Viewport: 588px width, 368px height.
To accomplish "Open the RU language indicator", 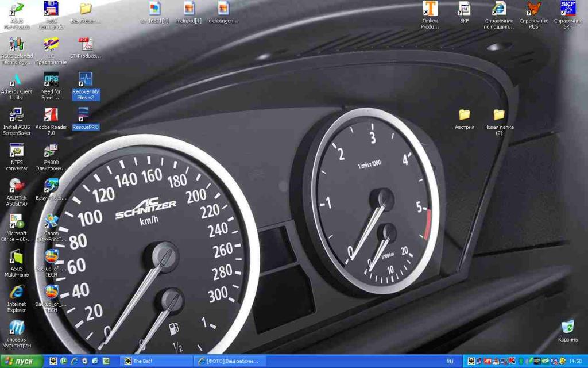I will pyautogui.click(x=450, y=361).
